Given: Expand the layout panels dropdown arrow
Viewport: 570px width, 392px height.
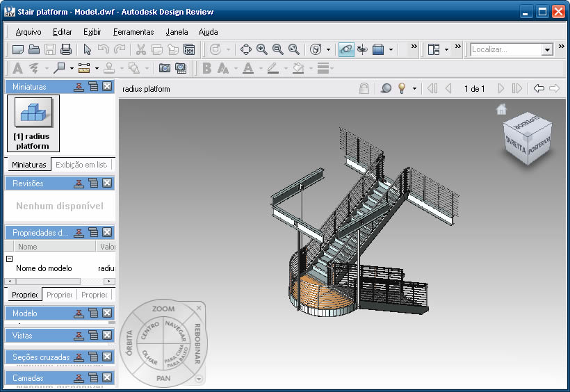Looking at the screenshot, I should click(446, 49).
